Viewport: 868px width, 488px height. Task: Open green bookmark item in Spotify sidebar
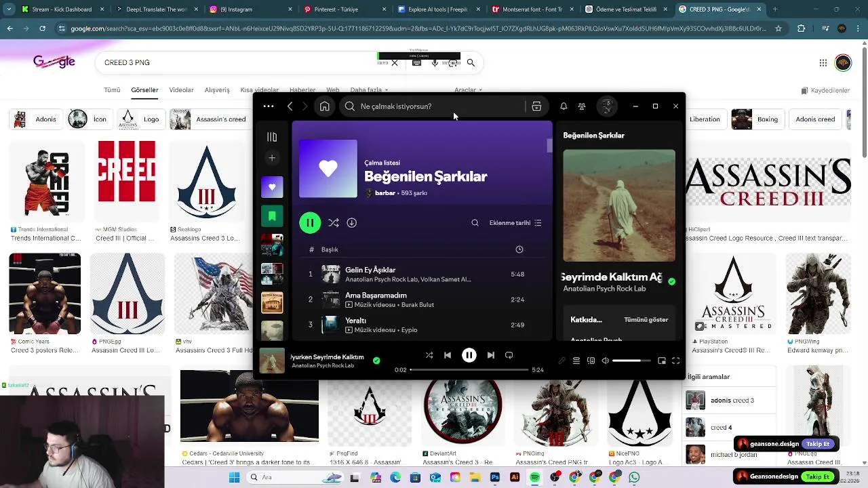272,216
